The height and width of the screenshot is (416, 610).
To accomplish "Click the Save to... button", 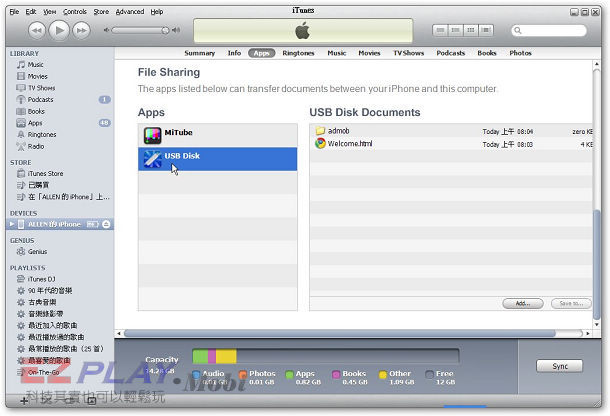I will (x=571, y=303).
